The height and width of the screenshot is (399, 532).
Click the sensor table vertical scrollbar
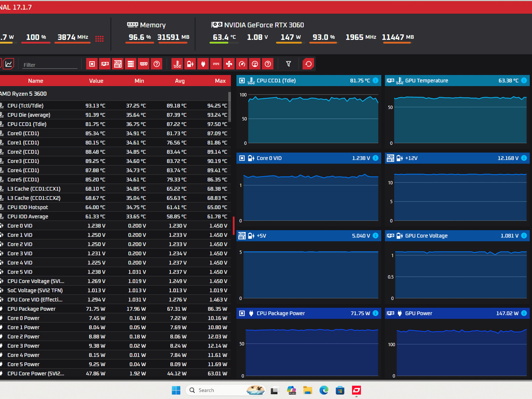(x=230, y=107)
